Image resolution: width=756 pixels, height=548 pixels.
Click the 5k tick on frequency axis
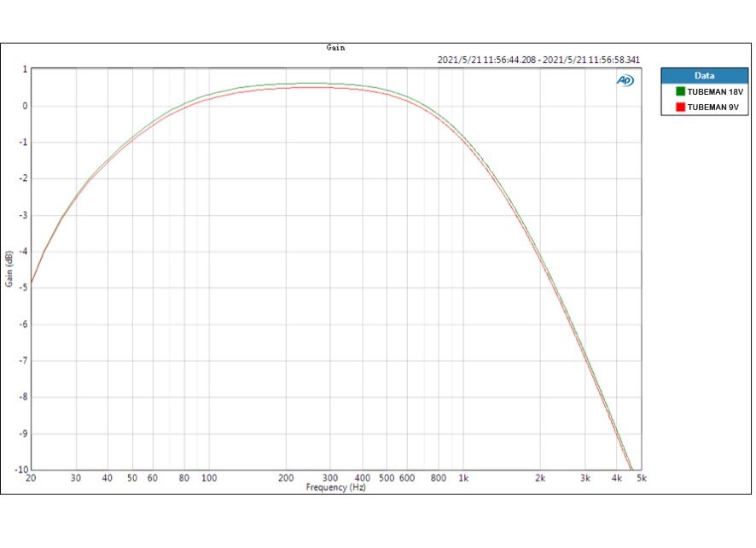click(x=641, y=478)
